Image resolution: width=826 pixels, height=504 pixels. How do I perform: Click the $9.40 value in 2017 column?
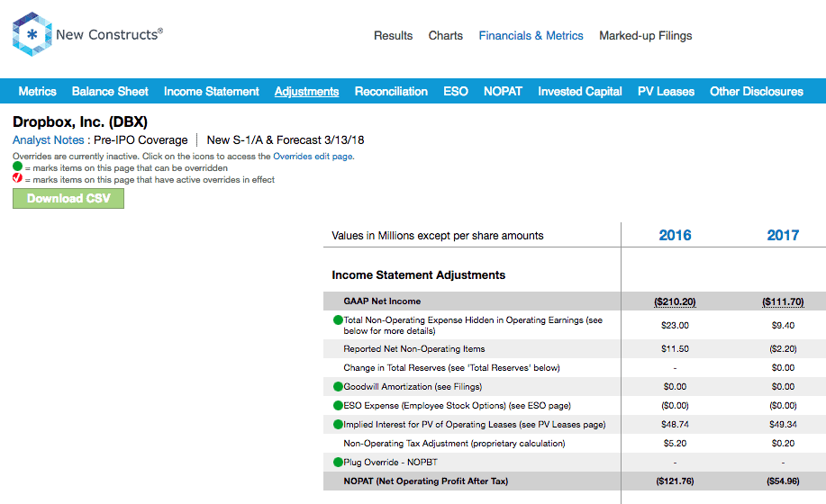click(x=783, y=326)
